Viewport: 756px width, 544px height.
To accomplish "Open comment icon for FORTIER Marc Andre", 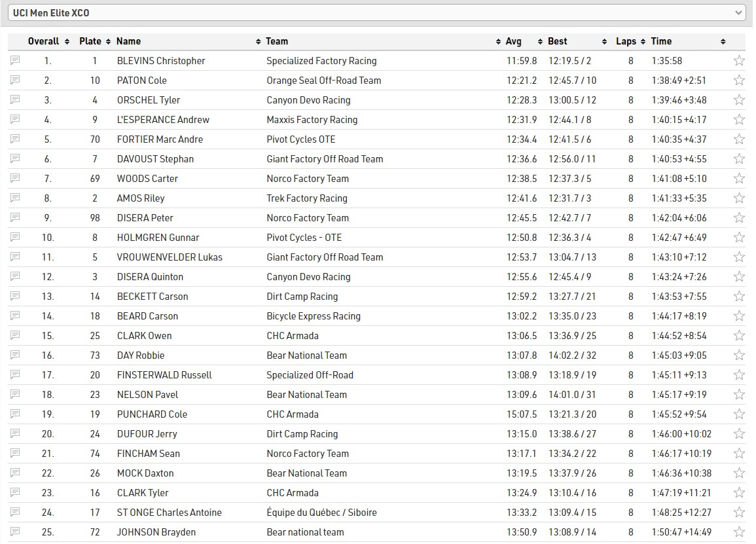I will pyautogui.click(x=16, y=139).
